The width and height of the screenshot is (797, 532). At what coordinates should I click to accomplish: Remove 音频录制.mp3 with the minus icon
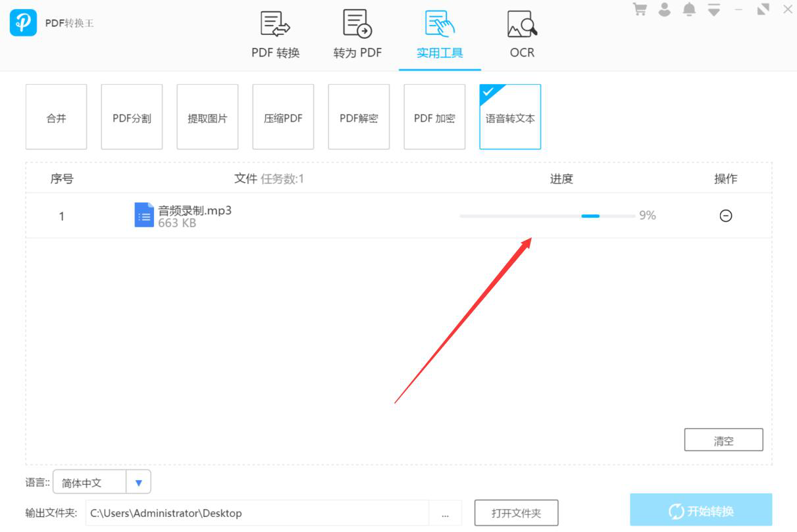[x=726, y=215]
